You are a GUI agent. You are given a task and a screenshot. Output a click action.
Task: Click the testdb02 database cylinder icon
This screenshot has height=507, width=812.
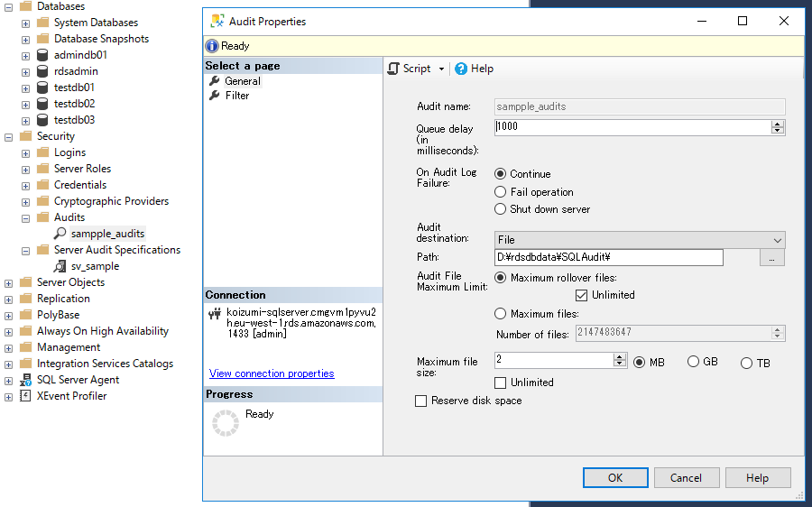[x=42, y=104]
